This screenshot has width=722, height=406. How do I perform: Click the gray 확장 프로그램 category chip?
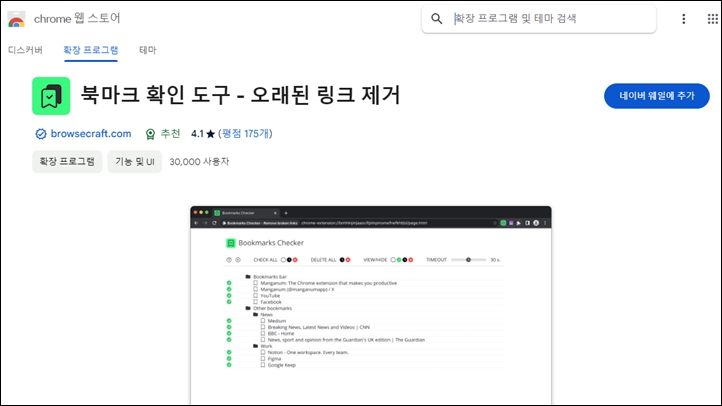(67, 162)
